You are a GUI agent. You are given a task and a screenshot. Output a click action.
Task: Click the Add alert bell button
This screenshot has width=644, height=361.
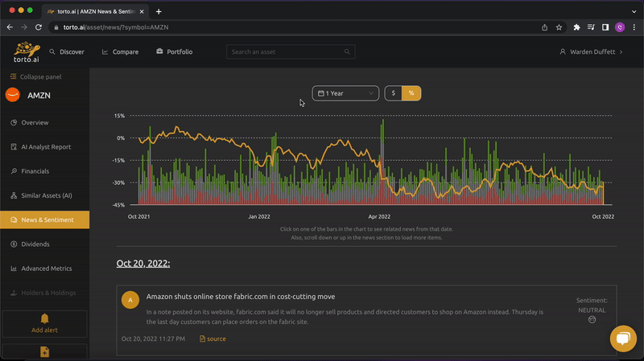pyautogui.click(x=45, y=324)
